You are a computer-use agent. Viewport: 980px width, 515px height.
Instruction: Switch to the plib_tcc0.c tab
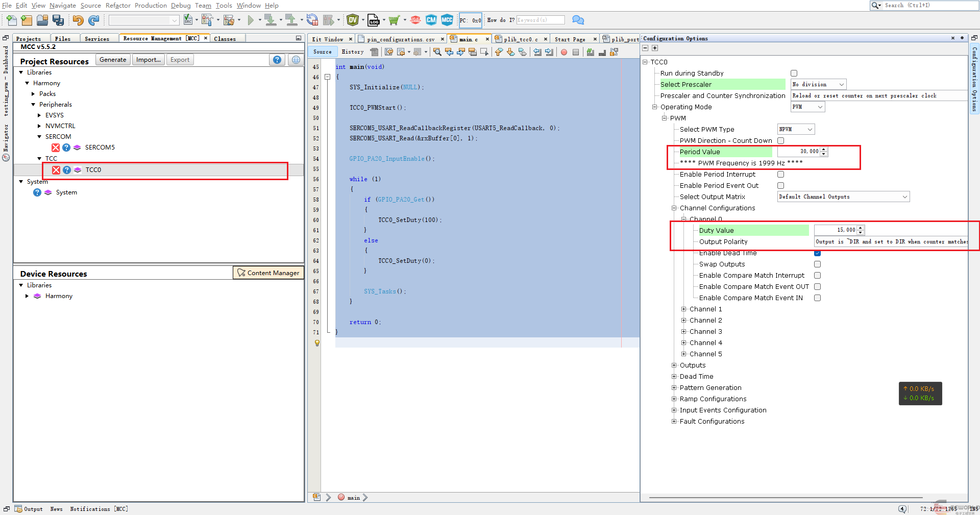[x=520, y=39]
